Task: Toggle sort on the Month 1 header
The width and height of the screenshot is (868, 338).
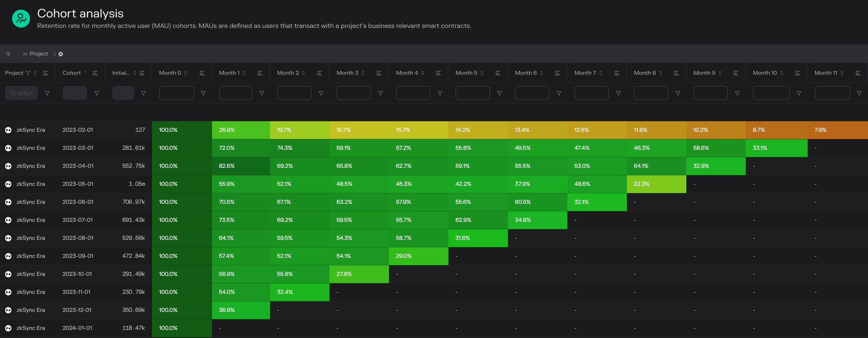Action: (229, 73)
